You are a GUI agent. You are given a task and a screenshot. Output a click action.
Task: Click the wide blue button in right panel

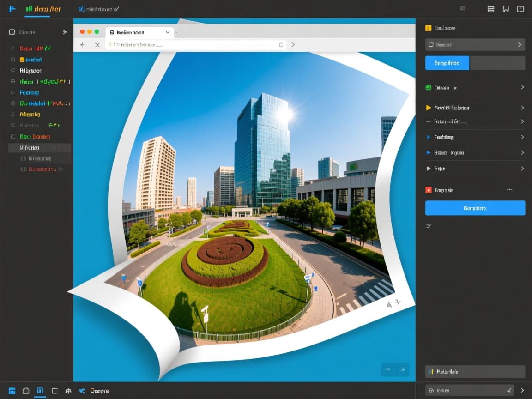pos(475,208)
